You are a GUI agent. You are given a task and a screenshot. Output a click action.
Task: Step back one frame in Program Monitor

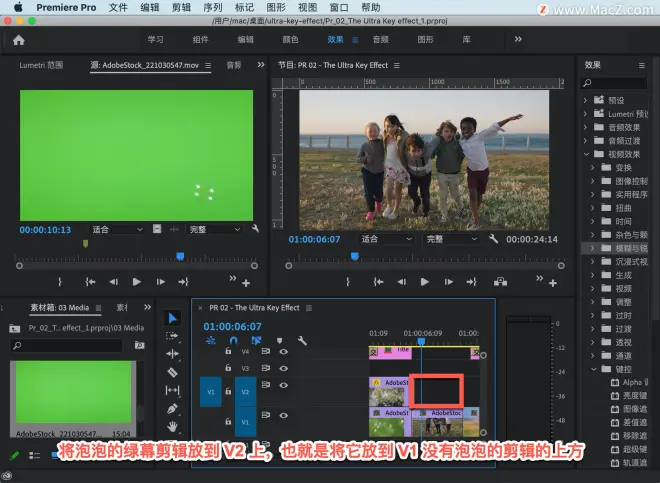coord(402,282)
